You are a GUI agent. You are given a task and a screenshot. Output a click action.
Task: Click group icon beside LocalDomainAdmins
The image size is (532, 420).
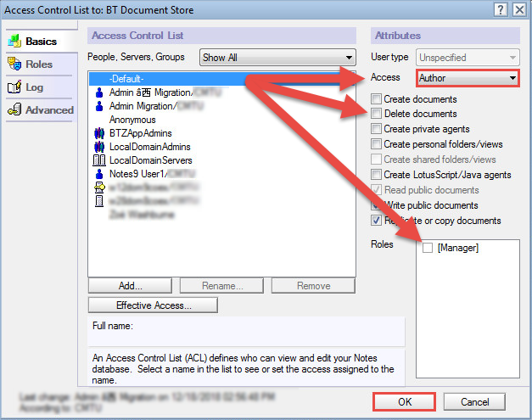point(99,147)
